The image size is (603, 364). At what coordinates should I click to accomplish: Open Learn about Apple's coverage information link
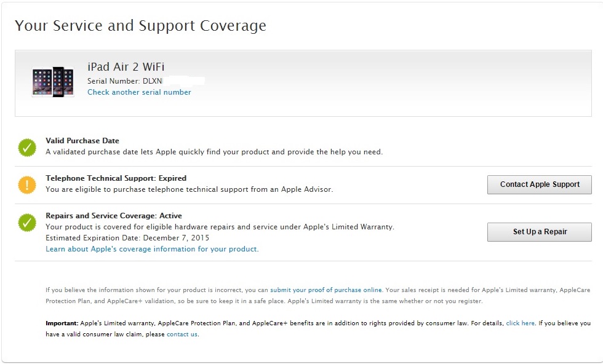tap(152, 249)
